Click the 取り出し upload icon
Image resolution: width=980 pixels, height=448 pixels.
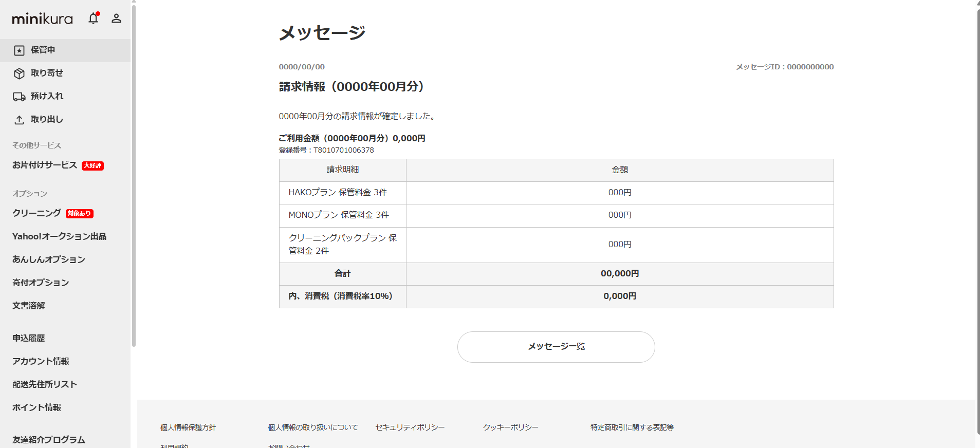click(19, 120)
